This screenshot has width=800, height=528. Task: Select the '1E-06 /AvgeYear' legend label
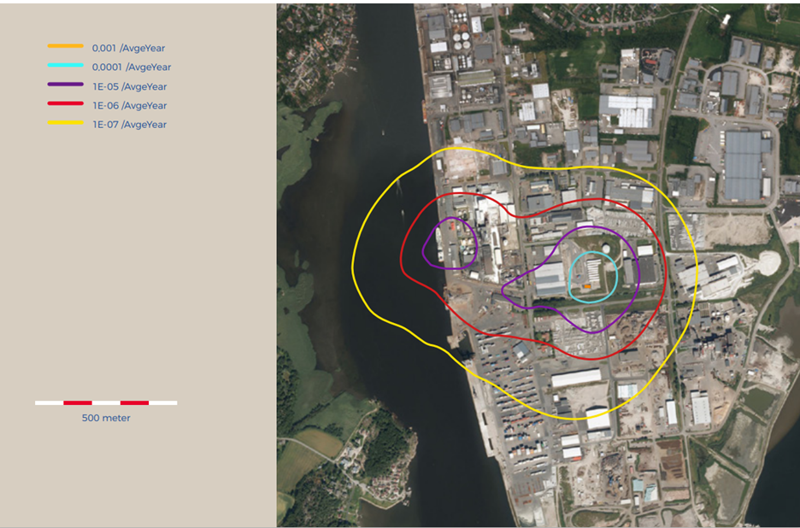click(x=130, y=106)
